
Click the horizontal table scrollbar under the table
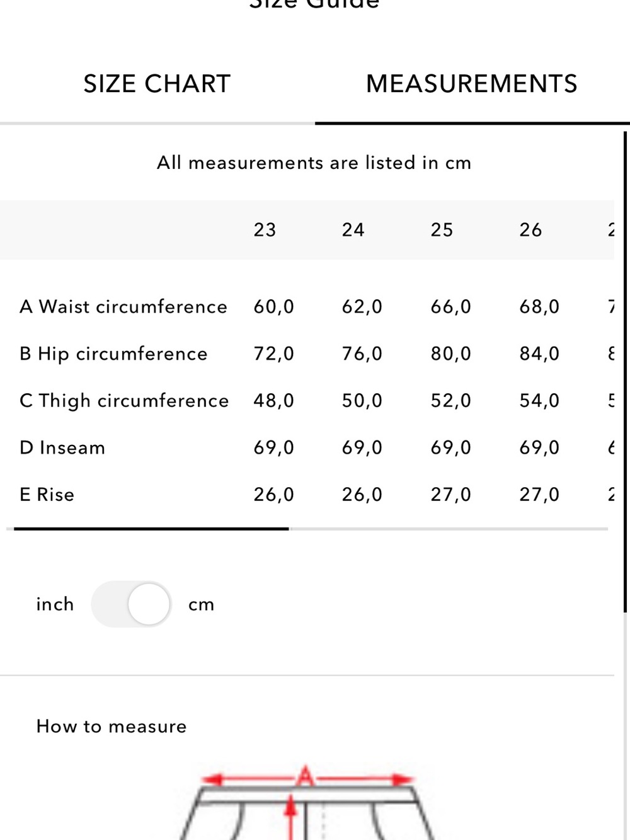(x=151, y=529)
